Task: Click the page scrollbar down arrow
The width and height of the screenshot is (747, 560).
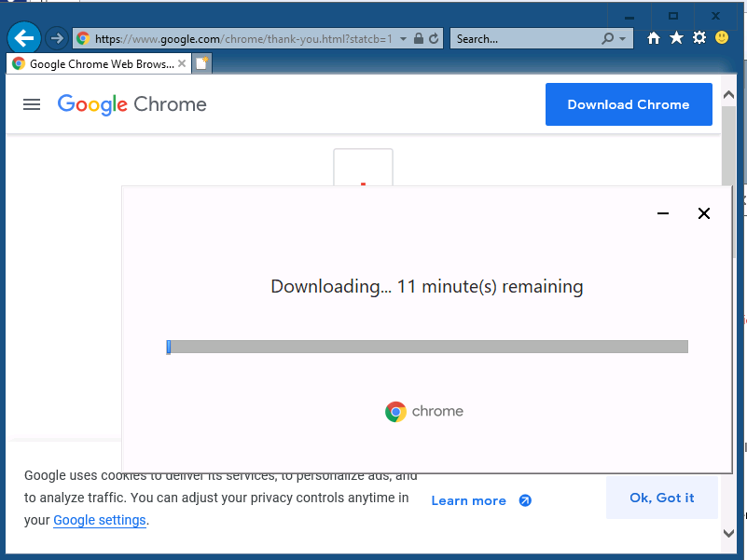Action: (x=728, y=533)
